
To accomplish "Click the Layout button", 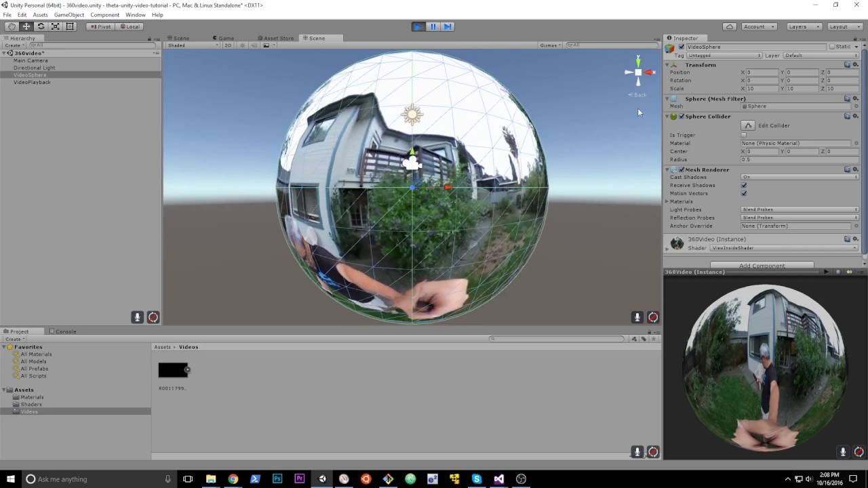I will tap(840, 26).
